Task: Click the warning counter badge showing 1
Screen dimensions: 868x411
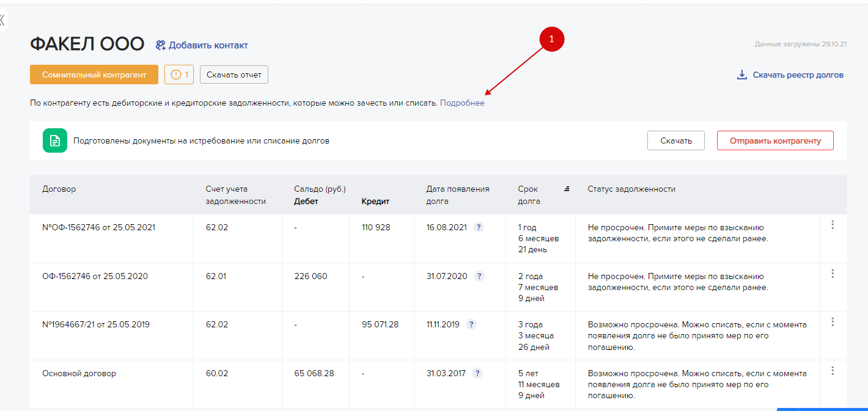Action: coord(179,75)
